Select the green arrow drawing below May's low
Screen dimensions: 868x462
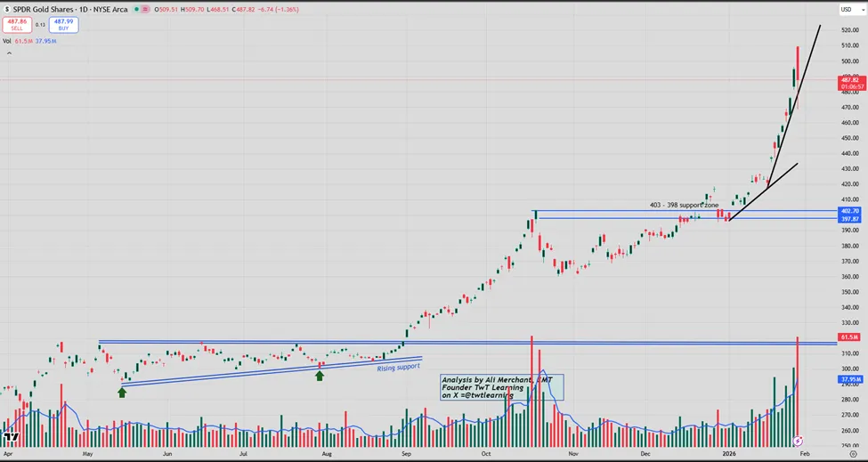(122, 393)
